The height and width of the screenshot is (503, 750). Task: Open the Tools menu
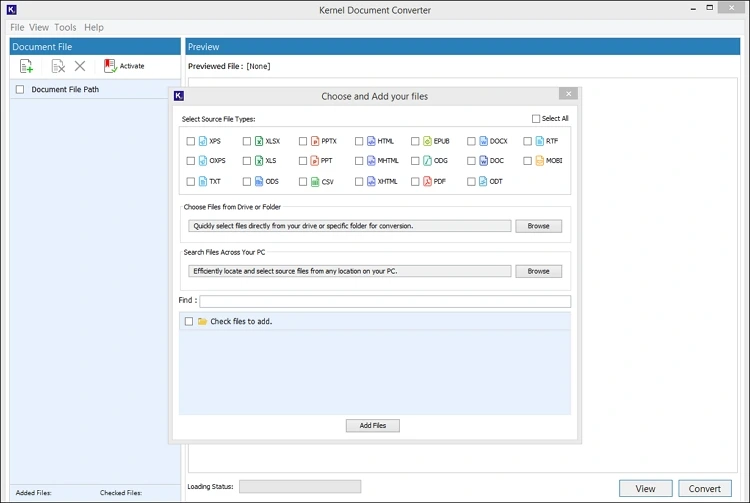pos(65,28)
